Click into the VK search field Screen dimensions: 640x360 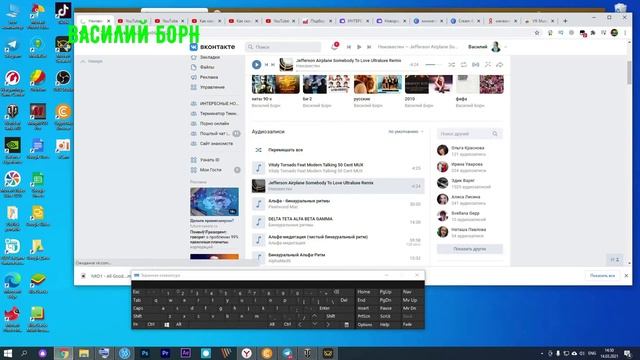tap(284, 47)
